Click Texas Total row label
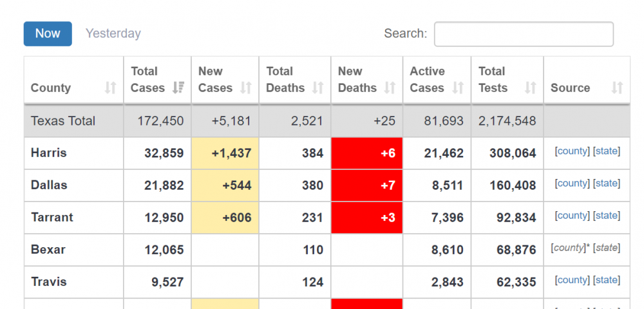Image resolution: width=644 pixels, height=309 pixels. click(x=63, y=121)
